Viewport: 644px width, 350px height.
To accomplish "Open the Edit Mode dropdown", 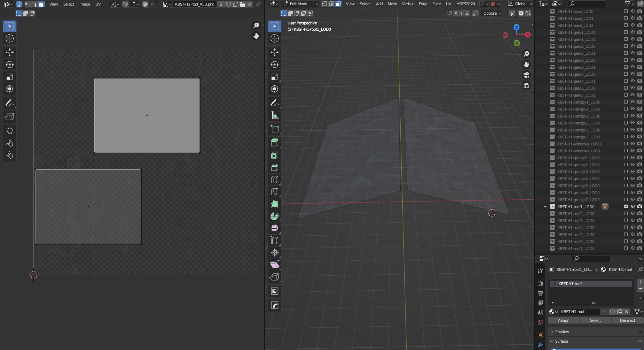I will coord(300,4).
